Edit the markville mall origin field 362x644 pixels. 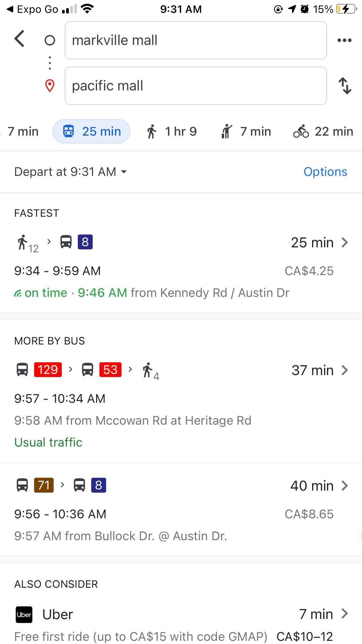click(x=195, y=40)
